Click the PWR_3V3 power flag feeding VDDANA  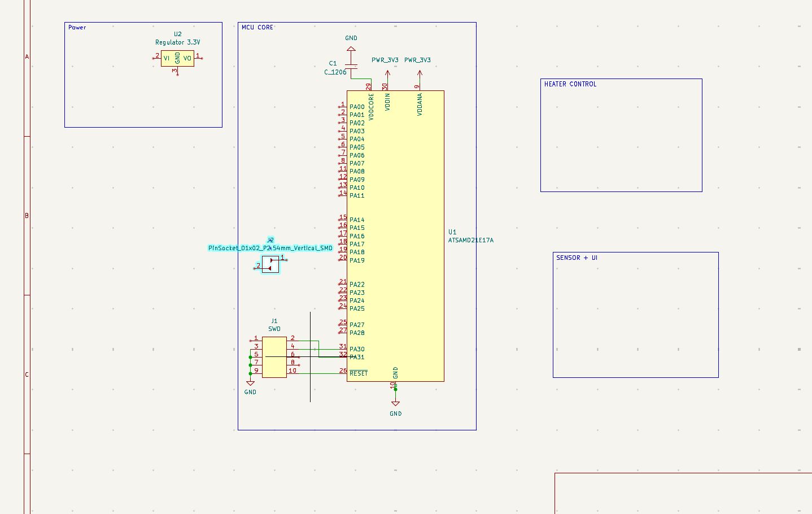418,72
